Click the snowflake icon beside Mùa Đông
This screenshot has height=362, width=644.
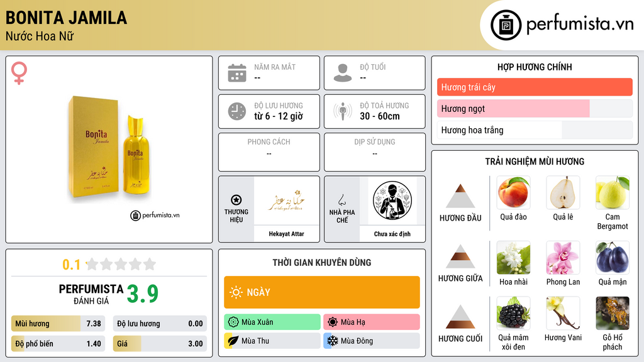(x=333, y=341)
